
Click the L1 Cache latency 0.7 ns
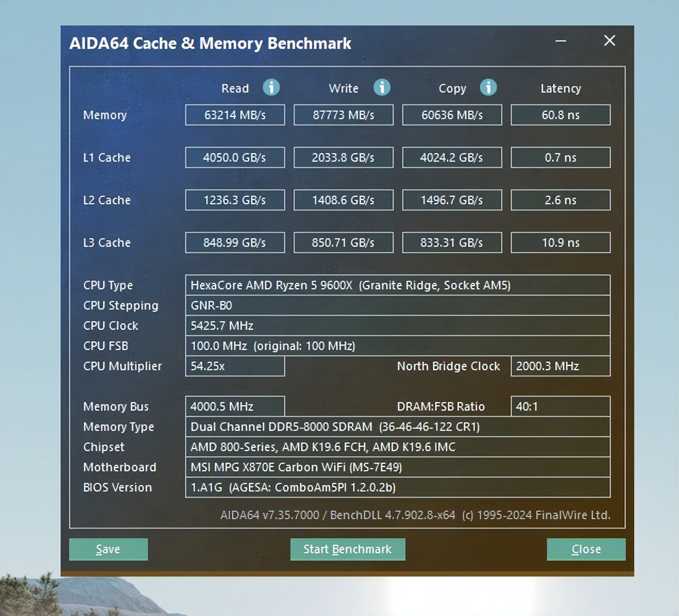[561, 157]
